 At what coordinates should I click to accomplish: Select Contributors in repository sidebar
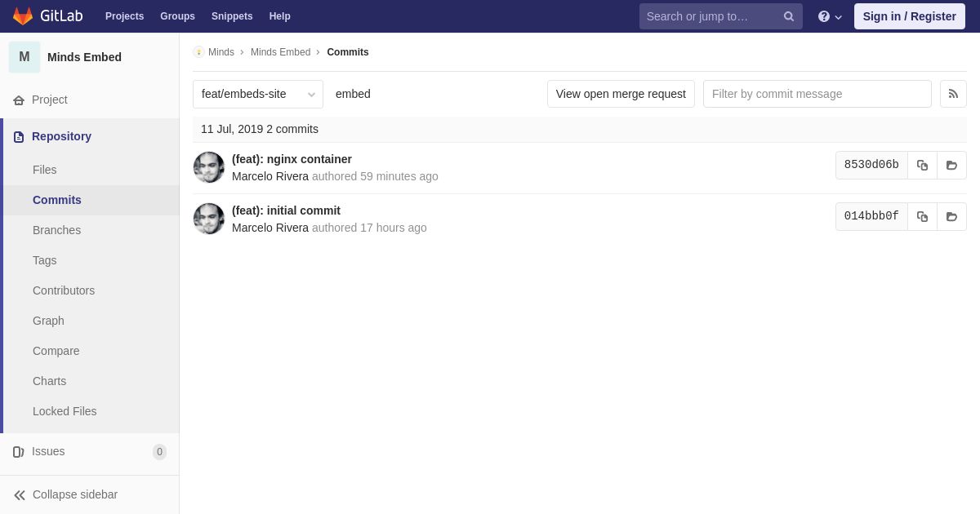click(x=64, y=290)
